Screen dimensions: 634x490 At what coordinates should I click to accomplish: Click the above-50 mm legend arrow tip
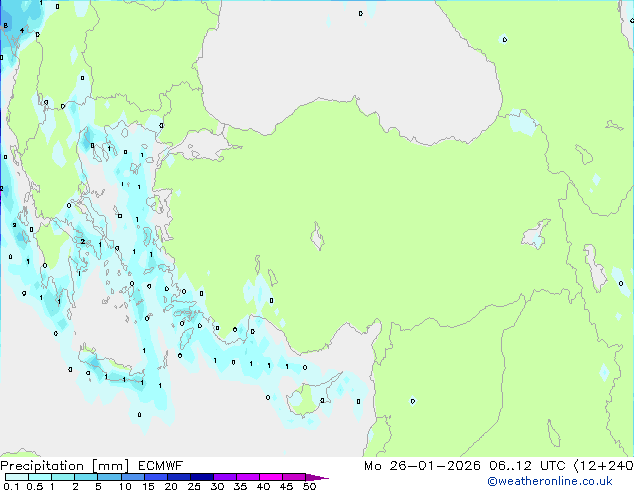317,477
